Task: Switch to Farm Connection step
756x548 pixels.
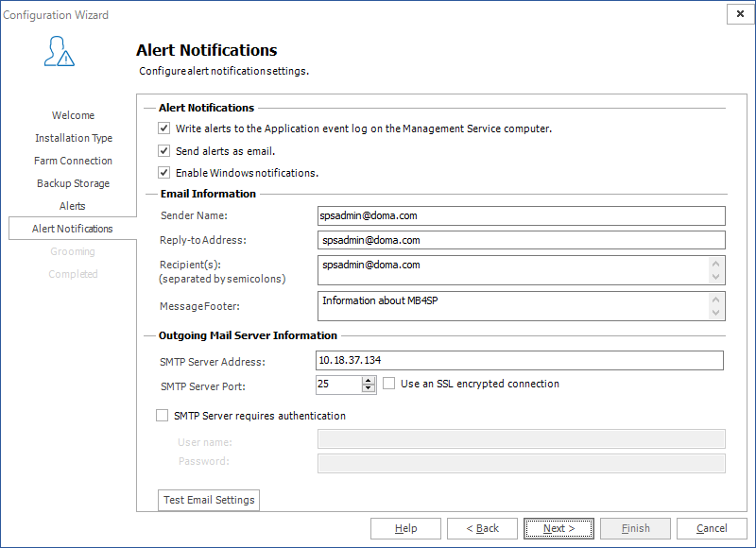Action: [x=74, y=161]
